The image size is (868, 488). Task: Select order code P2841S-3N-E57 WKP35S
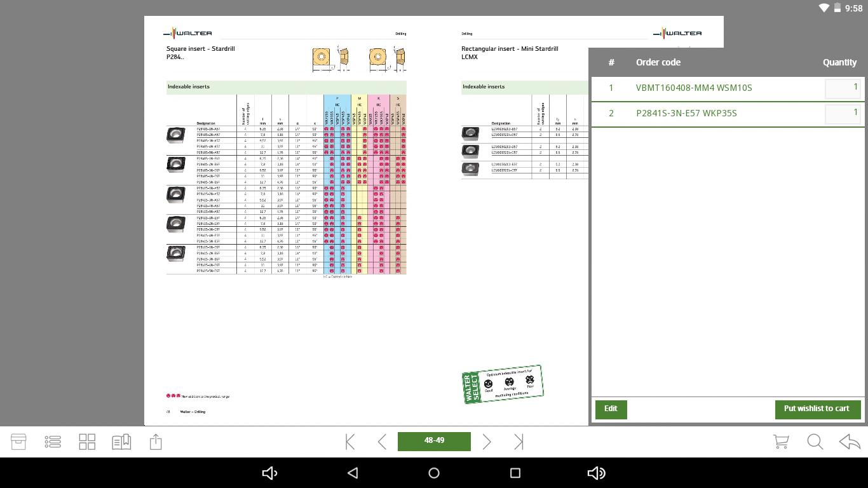[686, 113]
